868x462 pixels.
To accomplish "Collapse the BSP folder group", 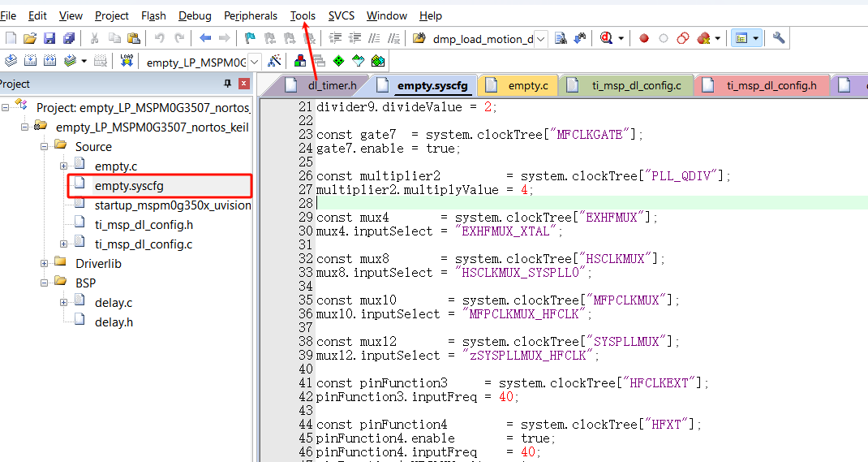I will point(45,283).
